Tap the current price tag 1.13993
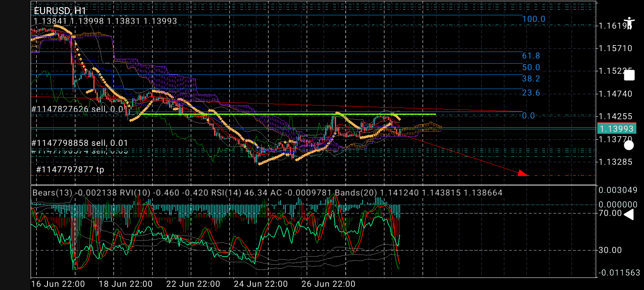Viewport: 644px width, 290px height. click(x=616, y=128)
